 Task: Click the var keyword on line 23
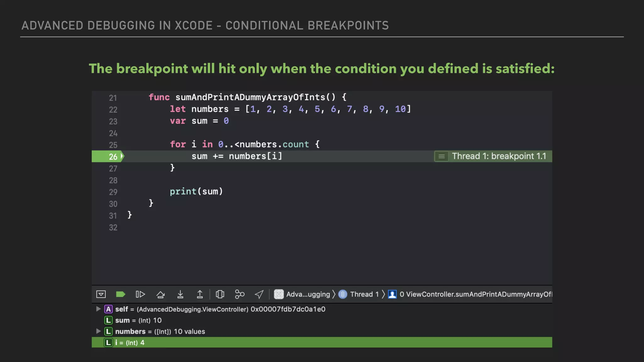[x=178, y=121]
